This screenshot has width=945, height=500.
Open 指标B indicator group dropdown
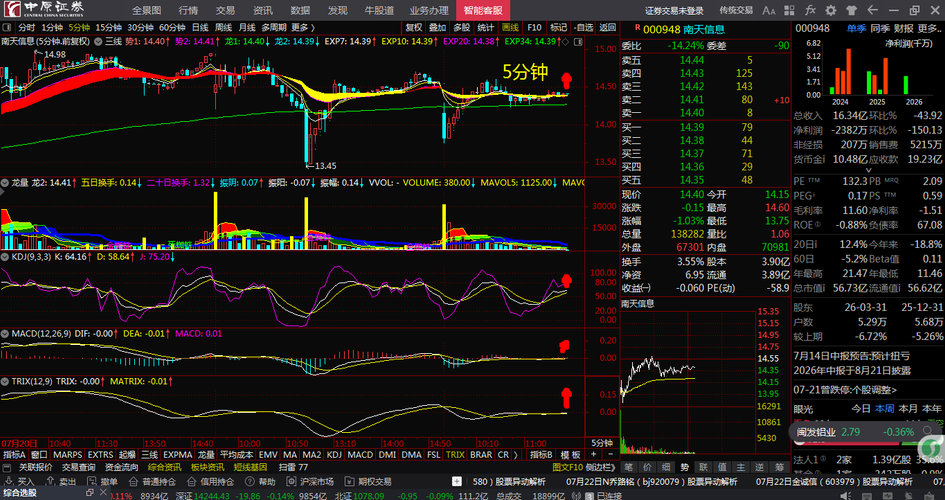point(541,455)
